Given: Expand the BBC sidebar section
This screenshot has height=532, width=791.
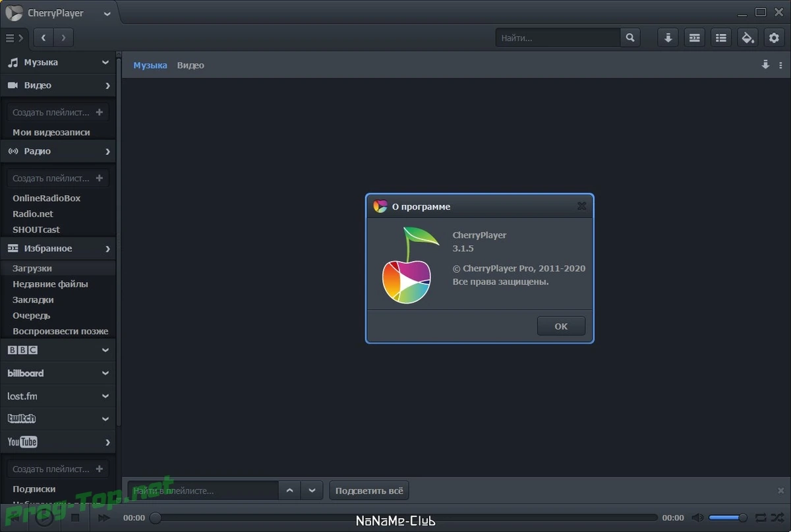Looking at the screenshot, I should [x=58, y=350].
